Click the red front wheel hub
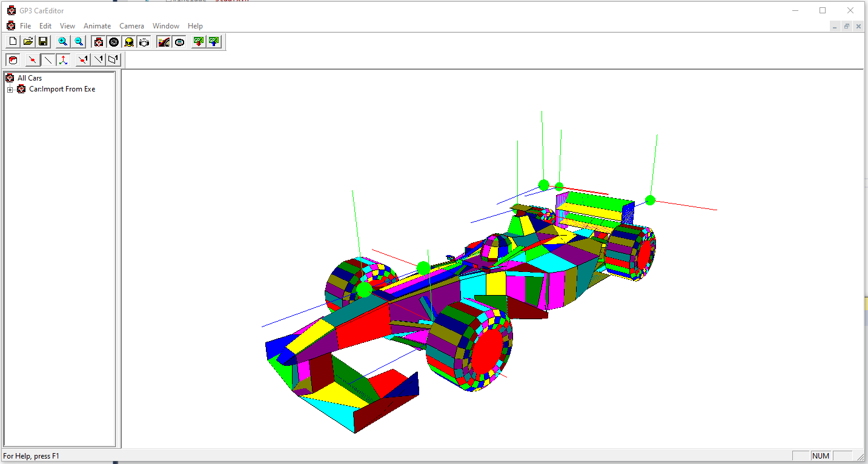 tap(489, 352)
